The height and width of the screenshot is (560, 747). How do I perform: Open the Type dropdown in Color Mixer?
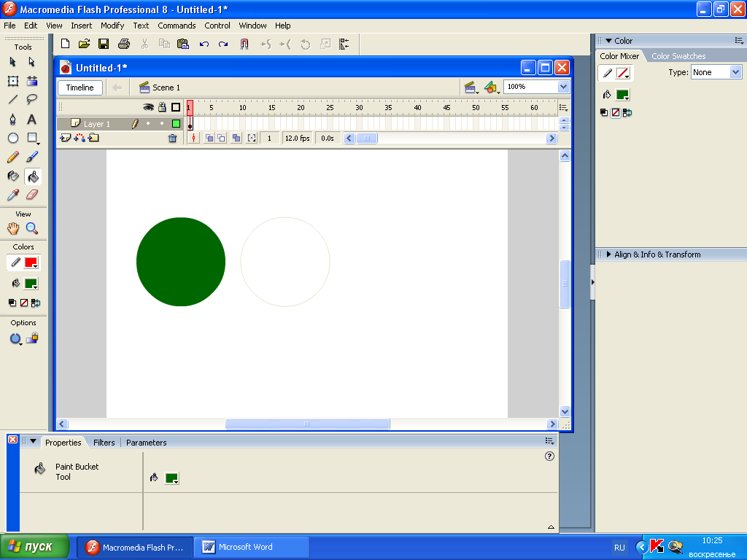735,72
